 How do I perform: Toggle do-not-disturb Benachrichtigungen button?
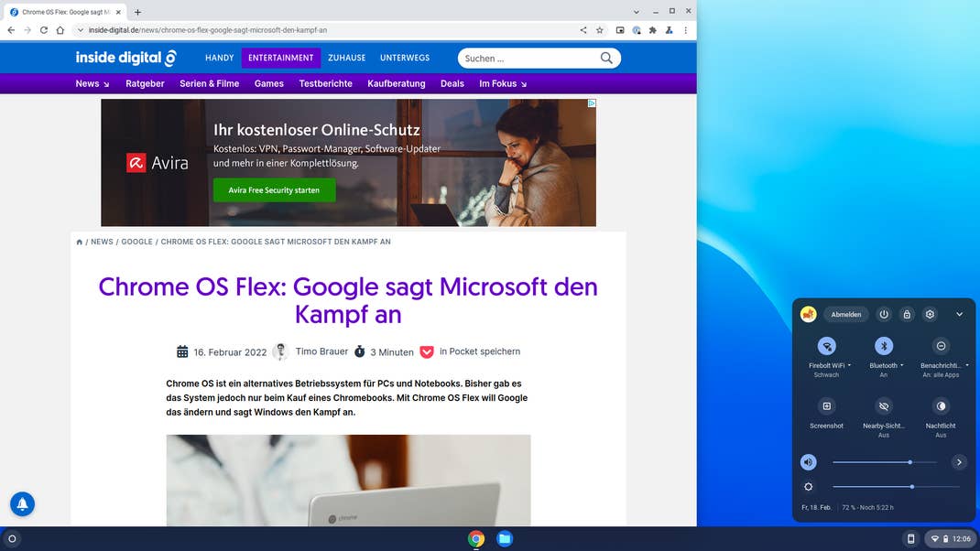(941, 346)
